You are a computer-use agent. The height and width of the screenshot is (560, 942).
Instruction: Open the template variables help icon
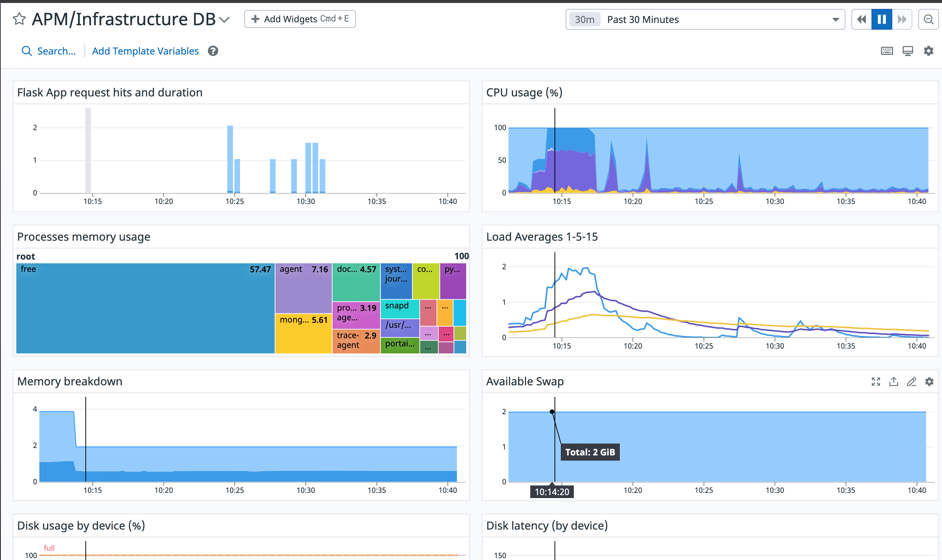point(213,51)
